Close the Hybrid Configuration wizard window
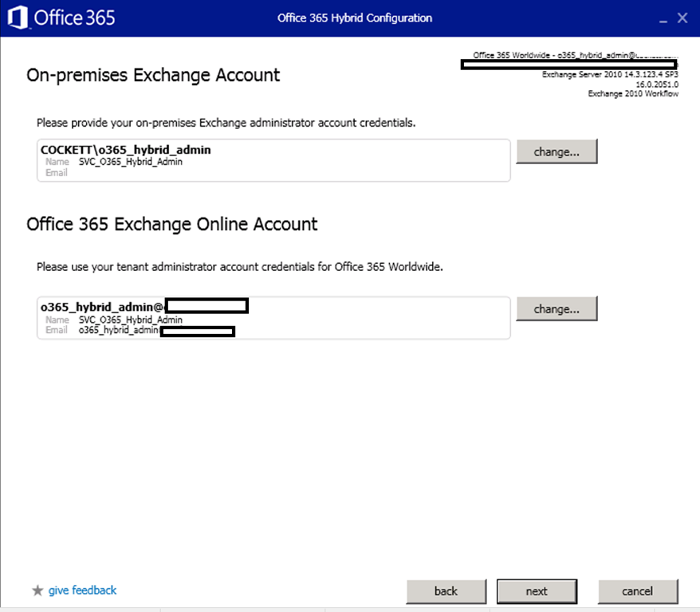This screenshot has height=612, width=700. pos(682,18)
